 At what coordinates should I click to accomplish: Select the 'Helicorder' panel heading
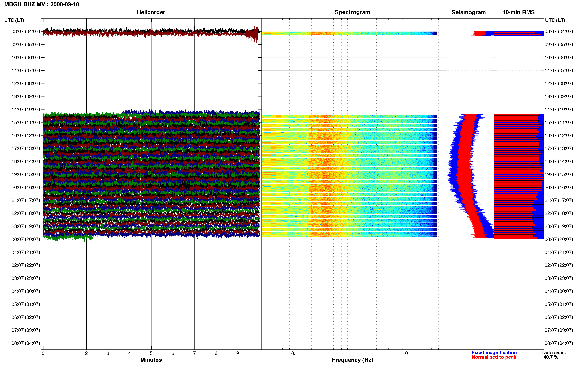pos(151,12)
